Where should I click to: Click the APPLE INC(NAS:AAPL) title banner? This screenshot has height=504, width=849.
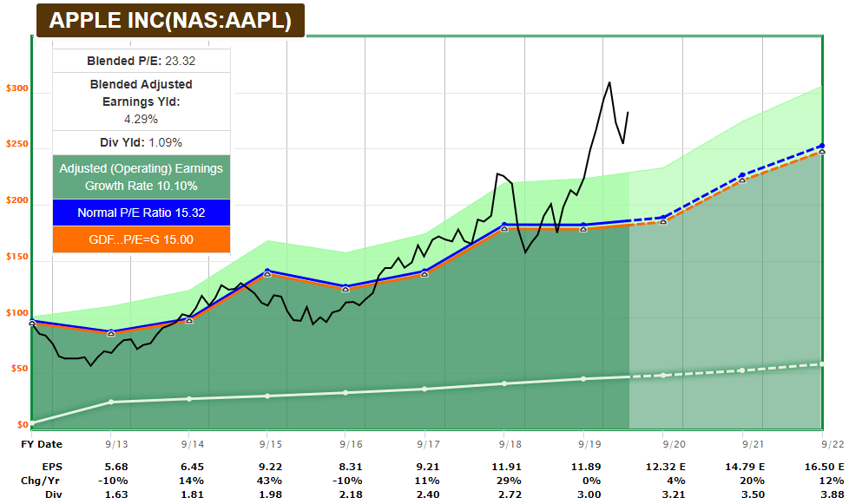168,21
